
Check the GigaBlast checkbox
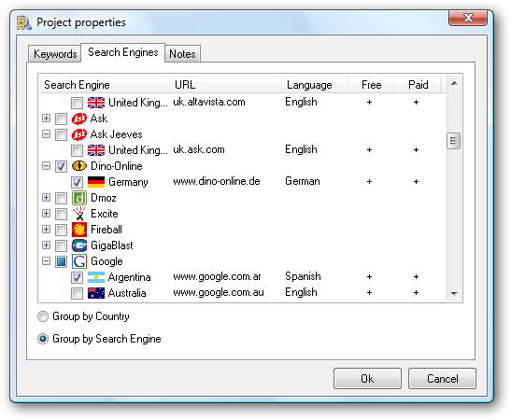[x=61, y=245]
